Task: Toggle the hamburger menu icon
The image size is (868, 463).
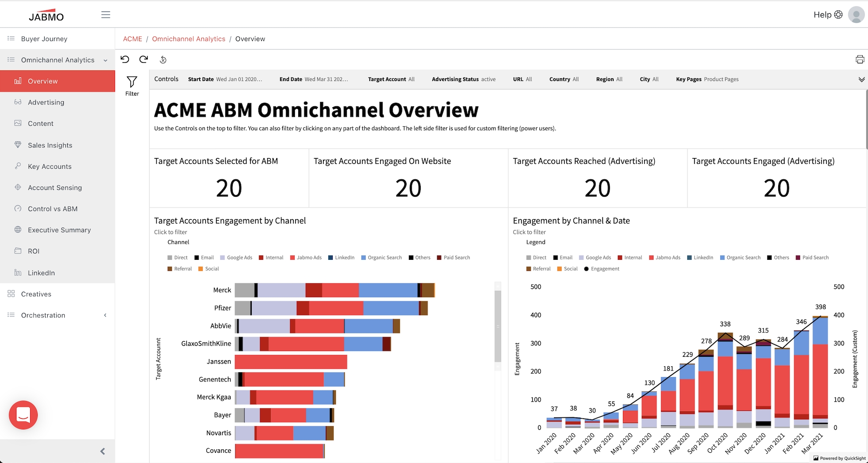Action: click(x=106, y=15)
